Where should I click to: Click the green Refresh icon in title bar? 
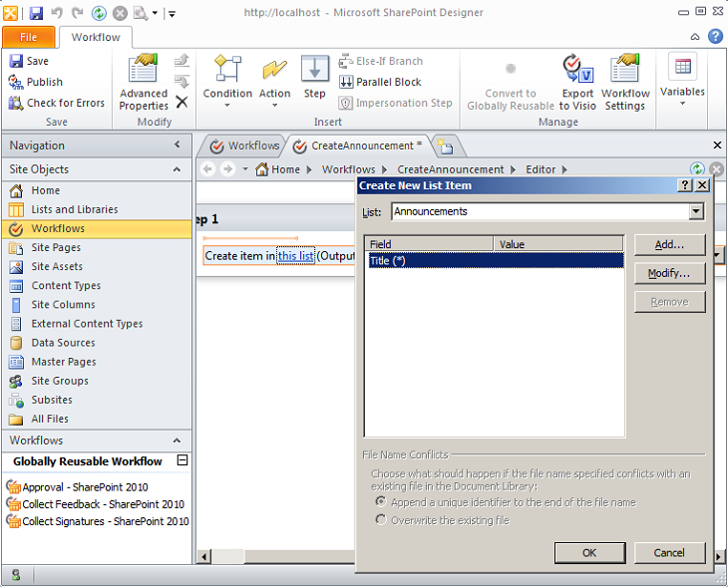(x=99, y=13)
